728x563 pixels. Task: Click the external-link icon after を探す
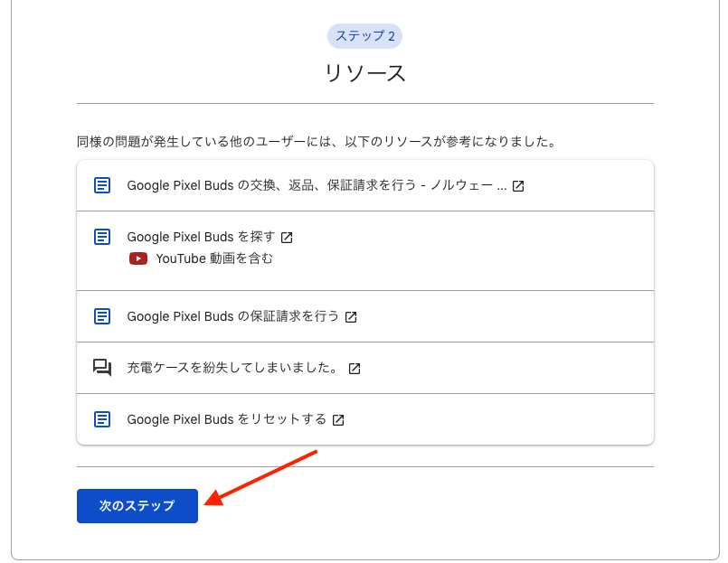(x=287, y=238)
